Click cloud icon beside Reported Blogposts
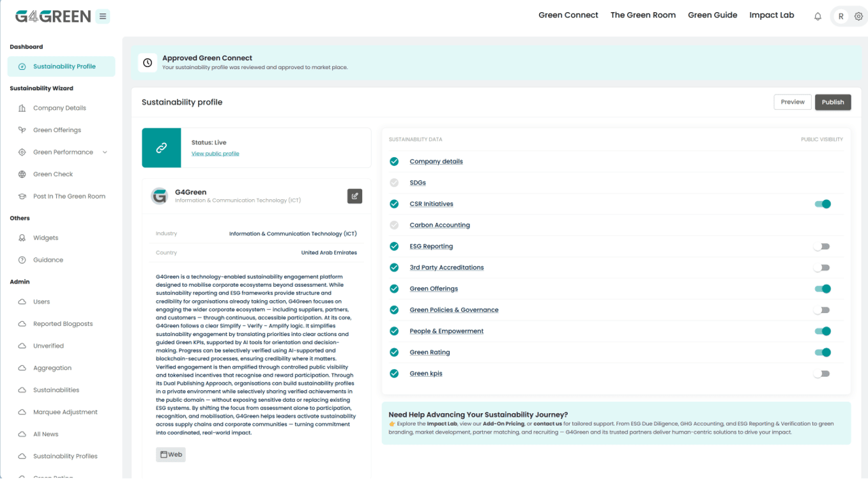 point(22,324)
